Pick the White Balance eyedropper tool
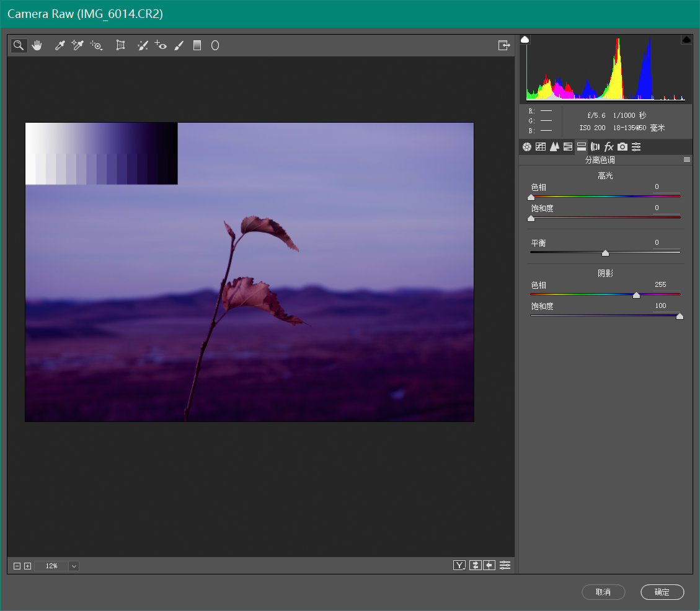This screenshot has height=611, width=700. tap(60, 45)
